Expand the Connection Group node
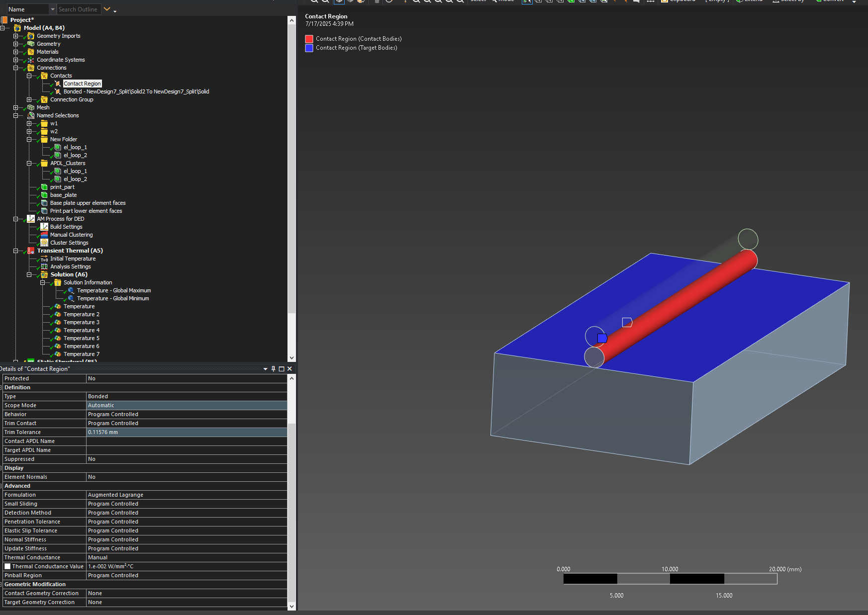 [29, 99]
